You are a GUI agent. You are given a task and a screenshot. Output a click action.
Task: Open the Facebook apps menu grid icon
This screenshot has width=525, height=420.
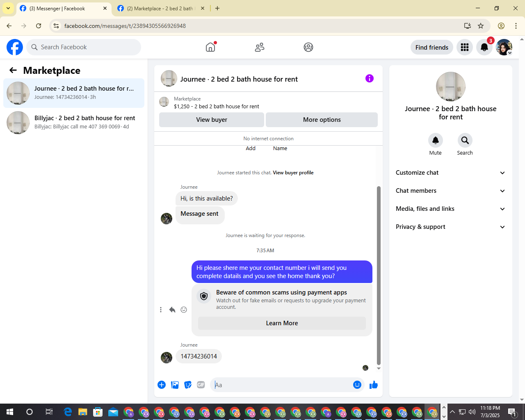coord(465,47)
